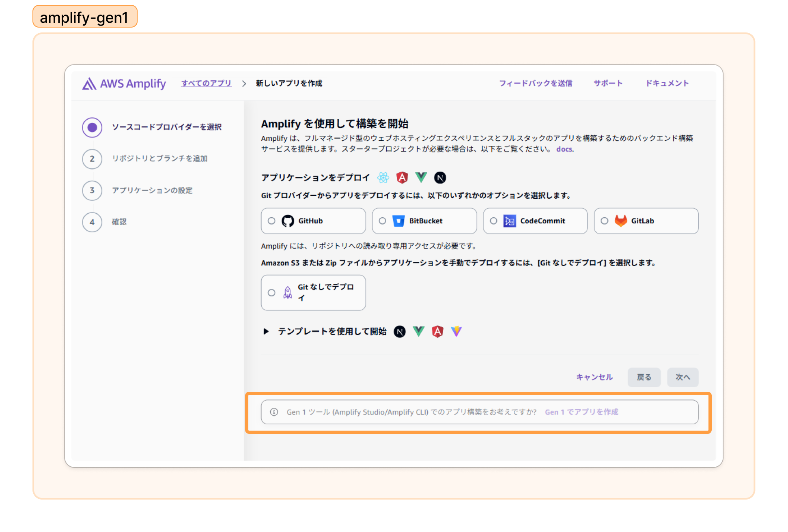Click the 新しいアプリを作成 breadcrumb text
Image resolution: width=788 pixels, height=532 pixels.
pos(289,84)
